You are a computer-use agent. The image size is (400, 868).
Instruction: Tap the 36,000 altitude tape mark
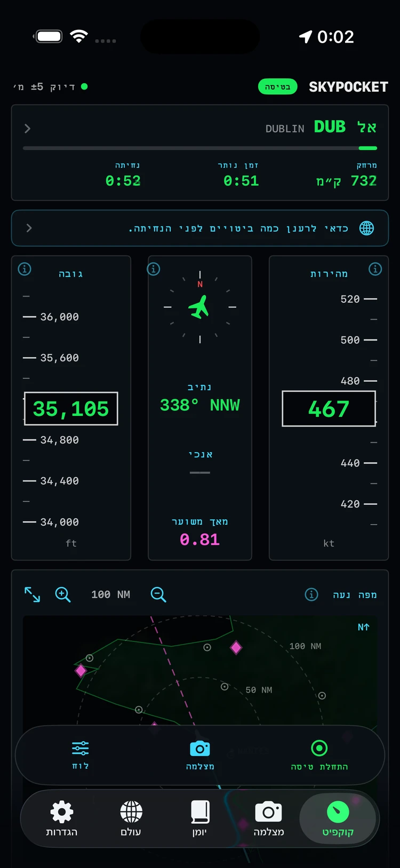(59, 317)
